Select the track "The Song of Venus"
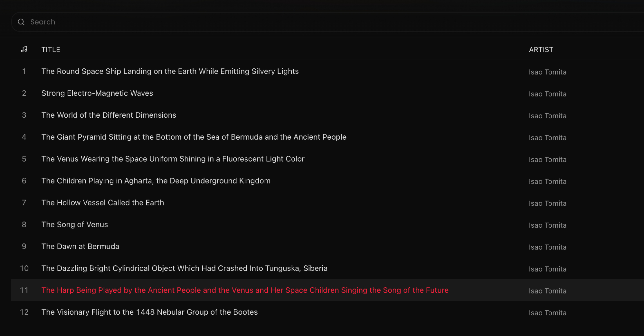 pos(75,224)
